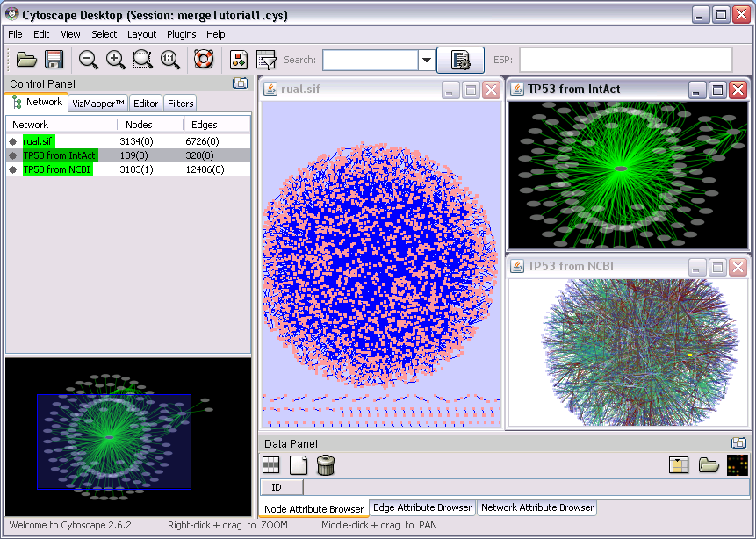This screenshot has width=756, height=539.
Task: Click in the ESP input field
Action: pyautogui.click(x=625, y=60)
